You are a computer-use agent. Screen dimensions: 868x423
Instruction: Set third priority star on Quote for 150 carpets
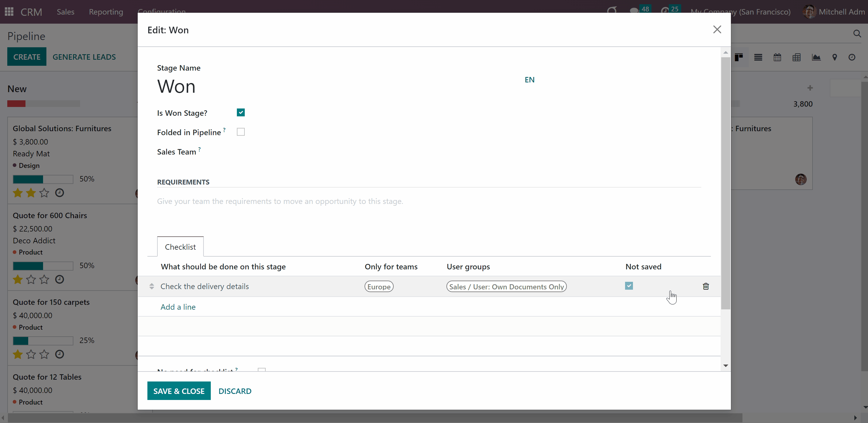coord(44,354)
